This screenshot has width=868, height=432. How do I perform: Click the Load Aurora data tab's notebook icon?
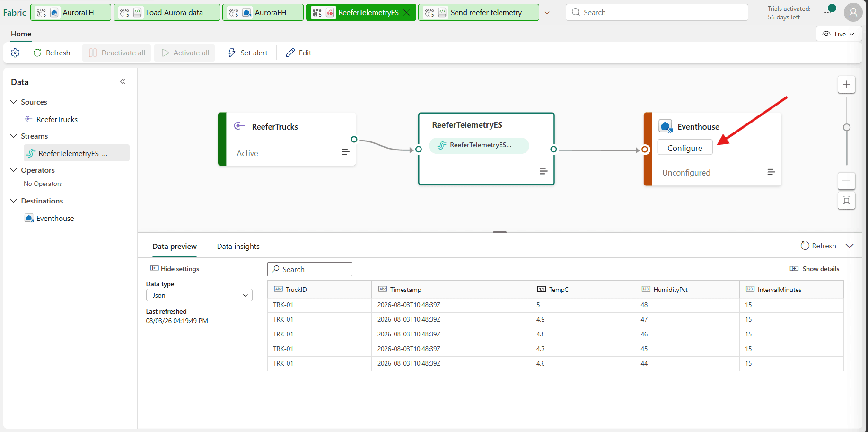[x=138, y=13]
